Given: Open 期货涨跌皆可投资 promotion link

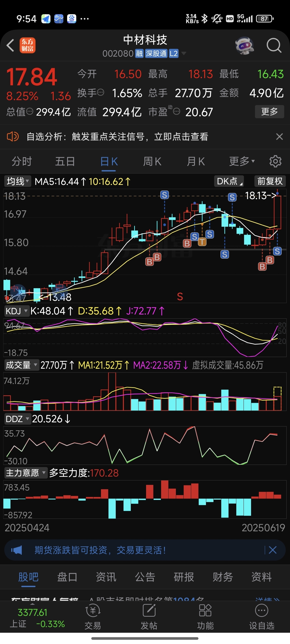Looking at the screenshot, I should pyautogui.click(x=100, y=550).
